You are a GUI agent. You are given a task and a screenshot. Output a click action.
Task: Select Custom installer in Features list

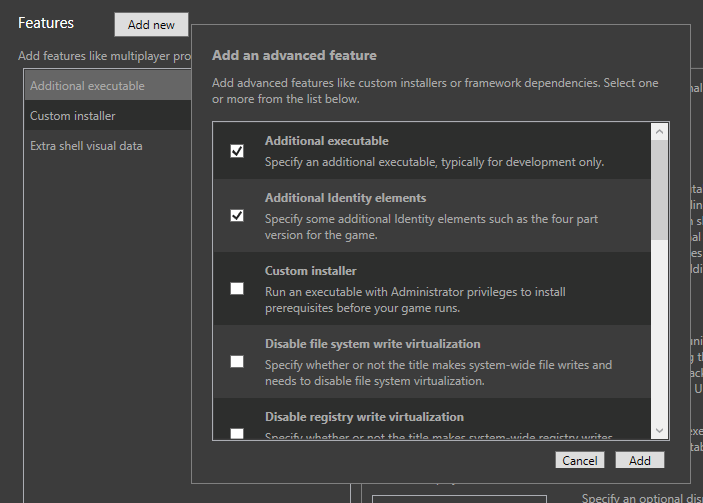108,115
